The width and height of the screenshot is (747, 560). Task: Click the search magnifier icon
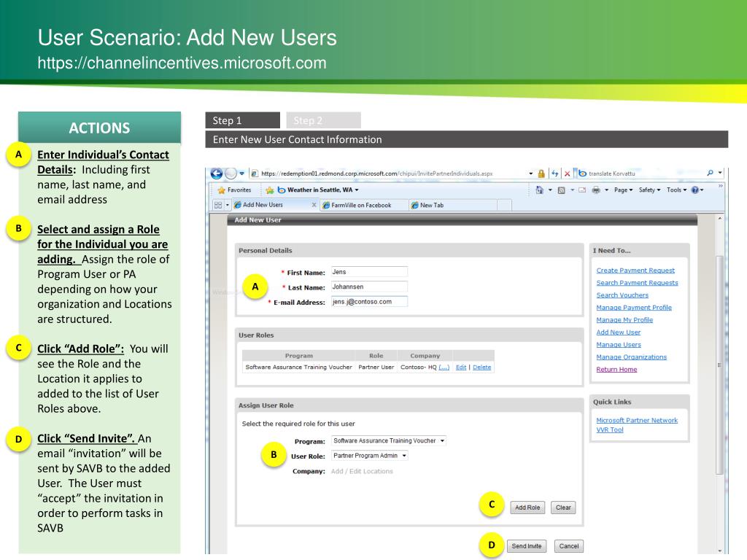710,174
